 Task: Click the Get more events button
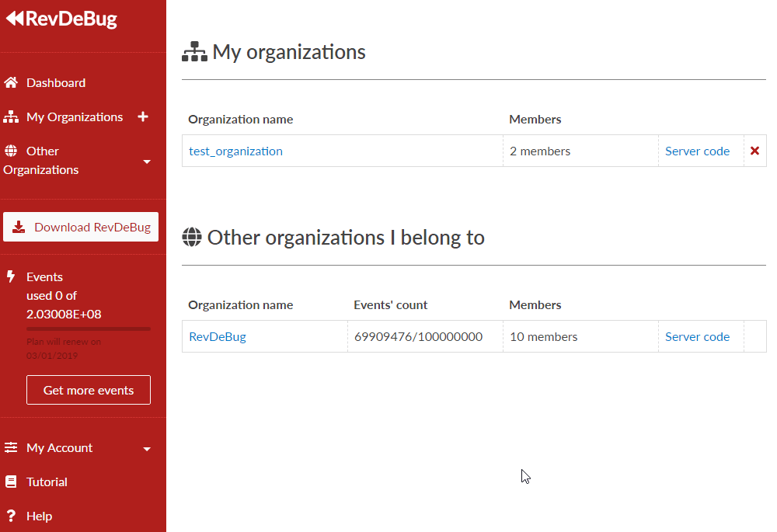(x=89, y=390)
